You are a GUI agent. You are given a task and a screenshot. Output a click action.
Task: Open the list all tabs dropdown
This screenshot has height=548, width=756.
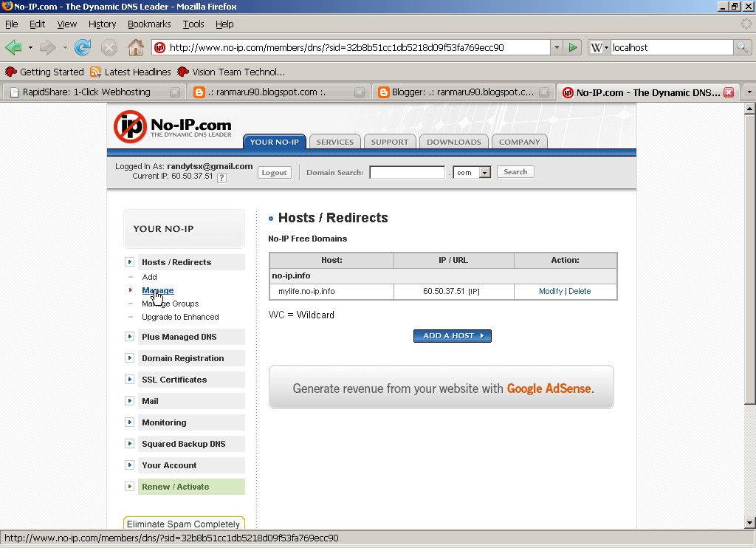749,92
